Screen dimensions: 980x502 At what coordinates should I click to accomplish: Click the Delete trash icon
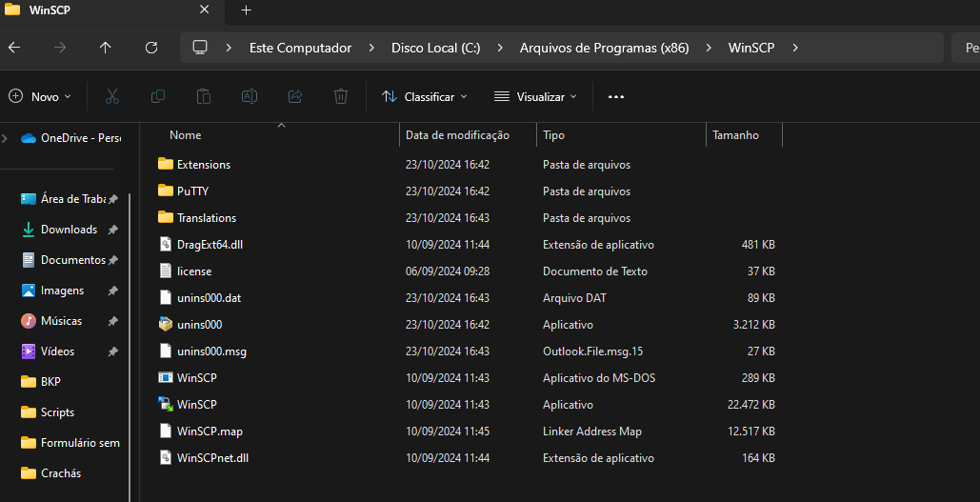tap(341, 96)
